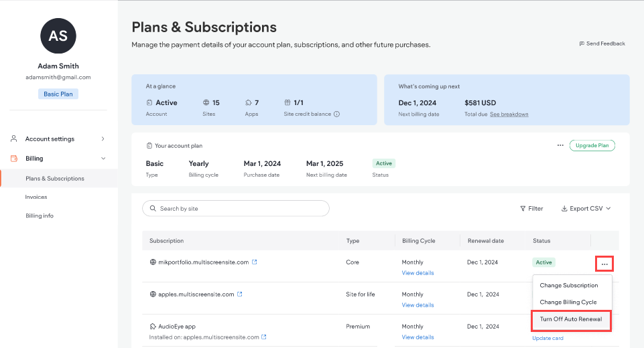The height and width of the screenshot is (348, 644).
Task: Choose Change Subscription from context menu
Action: tap(569, 286)
